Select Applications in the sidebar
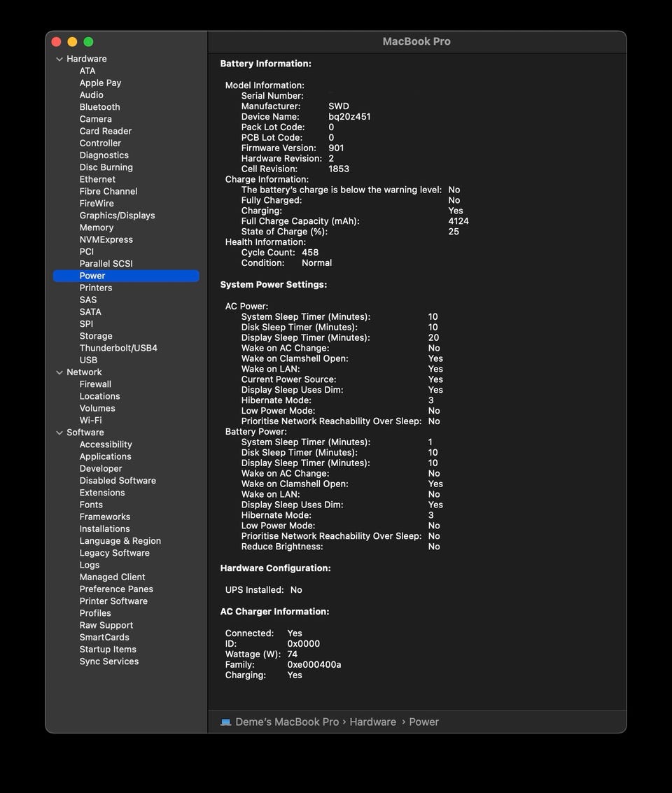This screenshot has width=672, height=793. coord(105,456)
